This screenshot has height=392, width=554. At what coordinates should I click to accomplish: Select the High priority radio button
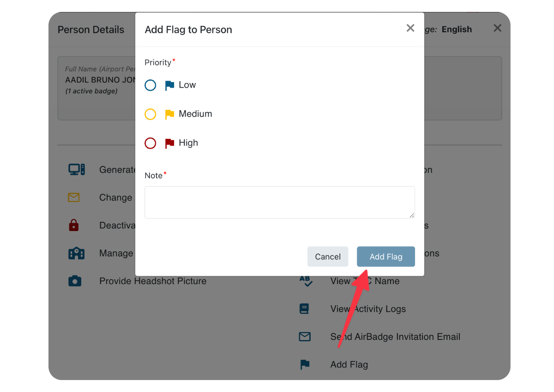point(151,143)
